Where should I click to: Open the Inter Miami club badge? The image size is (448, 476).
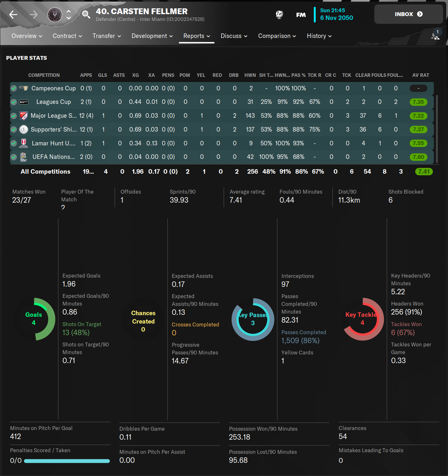55,14
